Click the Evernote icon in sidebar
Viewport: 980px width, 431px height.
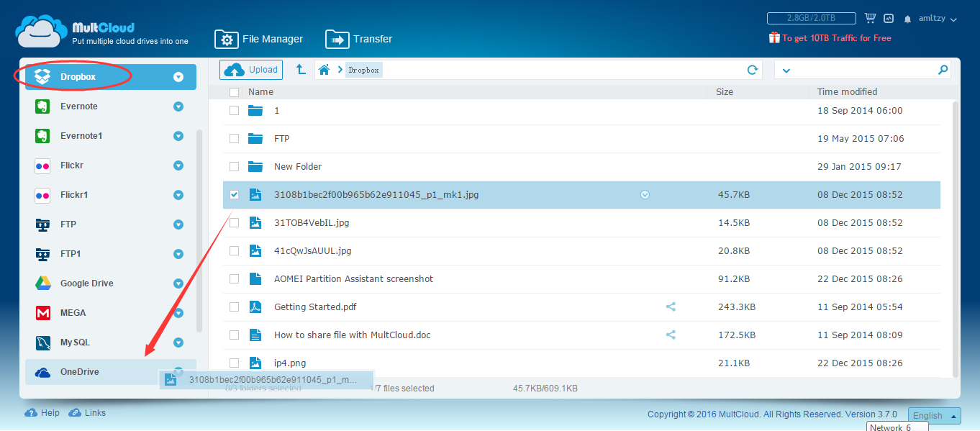click(42, 106)
